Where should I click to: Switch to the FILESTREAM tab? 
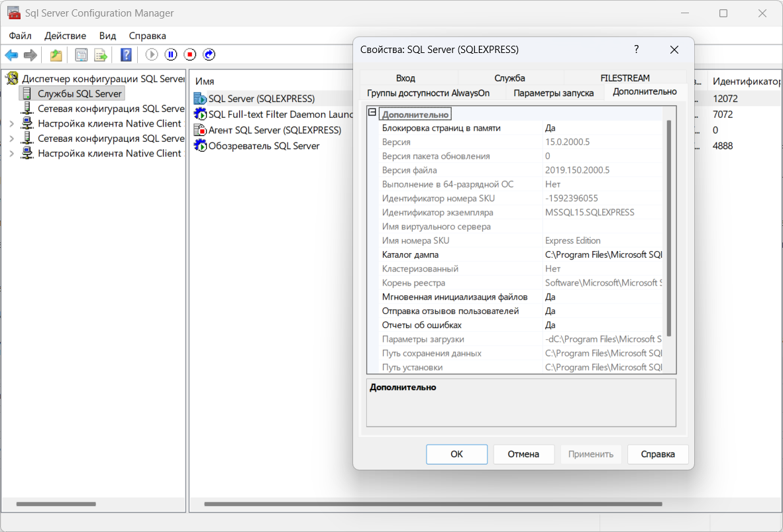click(x=625, y=78)
